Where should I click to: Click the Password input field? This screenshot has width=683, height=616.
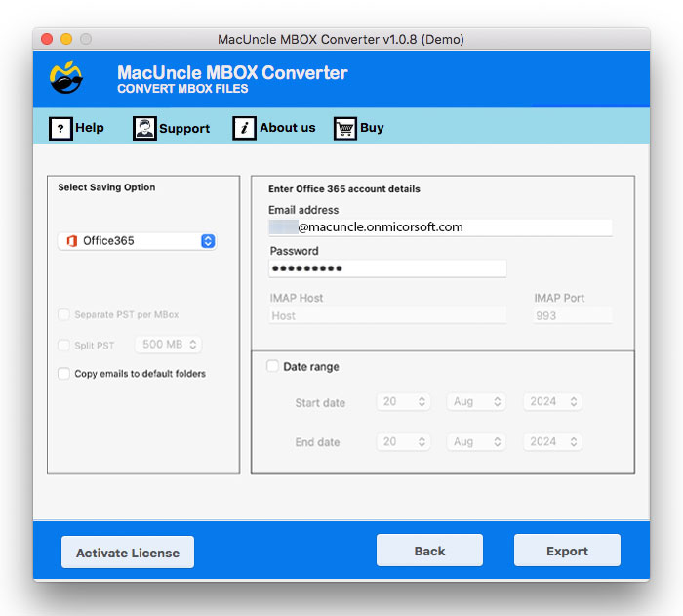click(x=387, y=268)
